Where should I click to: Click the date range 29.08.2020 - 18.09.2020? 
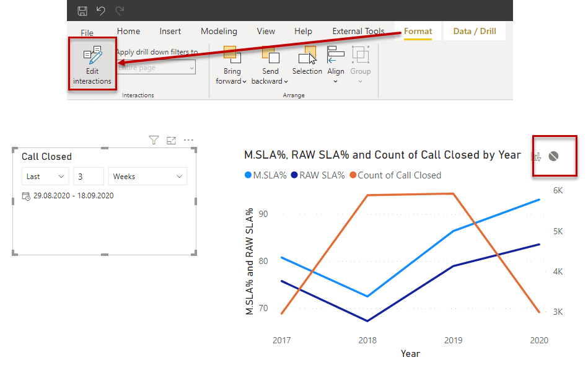coord(74,196)
